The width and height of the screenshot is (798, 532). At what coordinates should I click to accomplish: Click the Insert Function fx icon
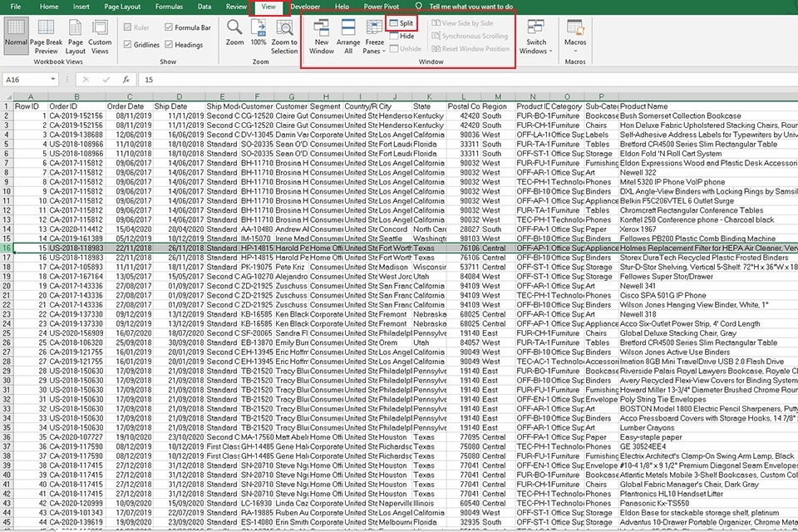click(x=126, y=80)
